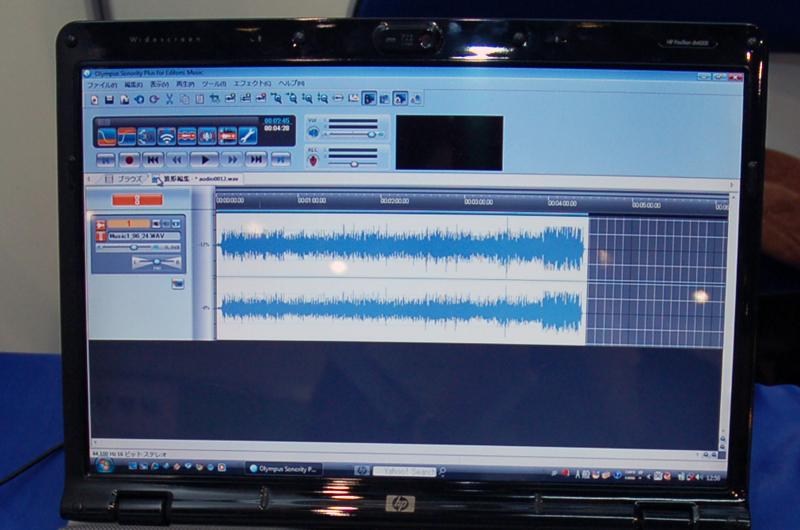Toggle track 1 stereo channel button
The width and height of the screenshot is (800, 530).
tap(176, 223)
